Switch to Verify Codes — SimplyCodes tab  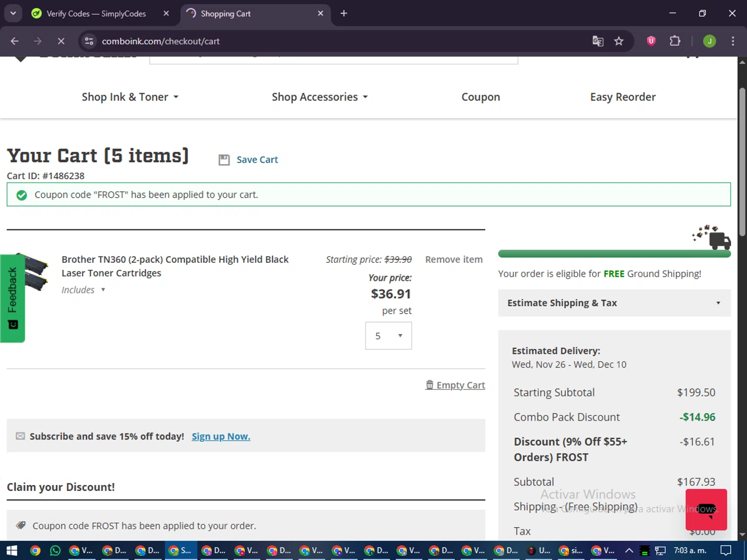tap(96, 13)
